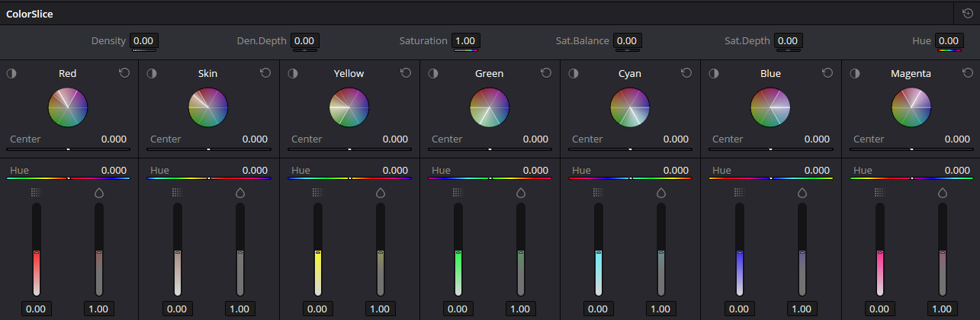Reset the Skin slice
Screen dimensions: 980x320
coord(265,73)
